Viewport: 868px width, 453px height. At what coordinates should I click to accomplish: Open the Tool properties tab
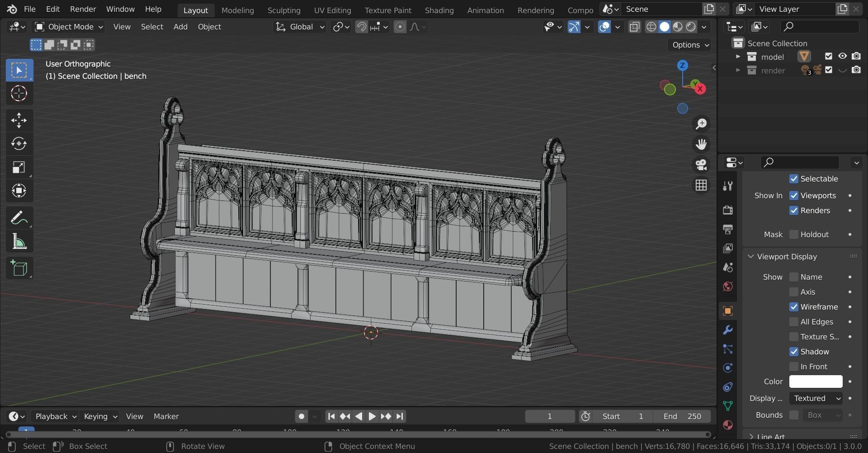click(x=727, y=186)
